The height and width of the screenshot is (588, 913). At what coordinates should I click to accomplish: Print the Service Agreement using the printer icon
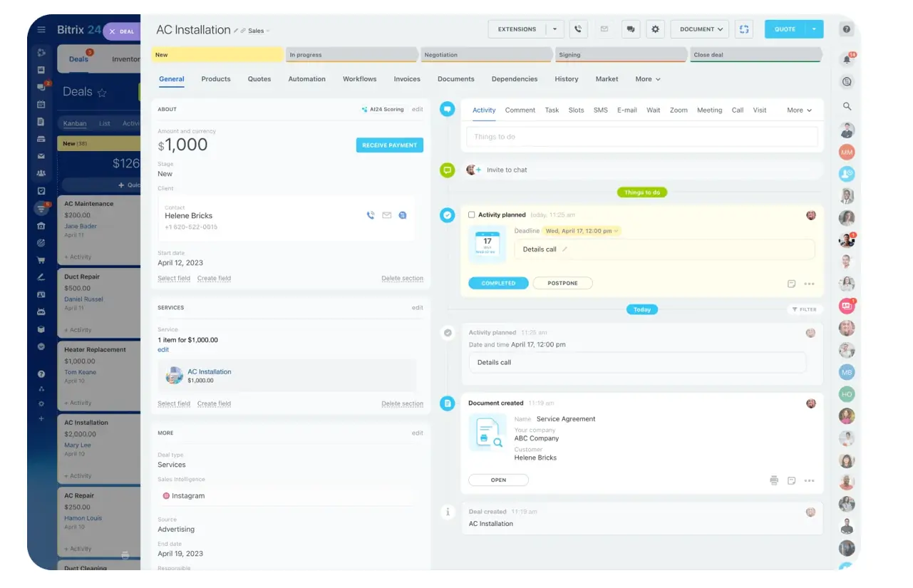(x=774, y=481)
